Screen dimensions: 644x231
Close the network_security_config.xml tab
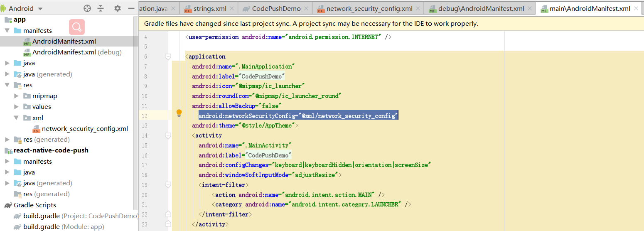click(418, 8)
